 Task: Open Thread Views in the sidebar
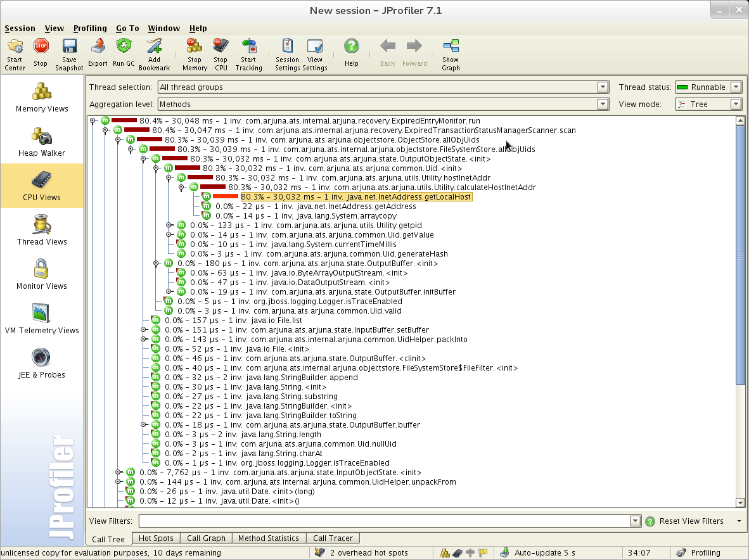coord(42,231)
